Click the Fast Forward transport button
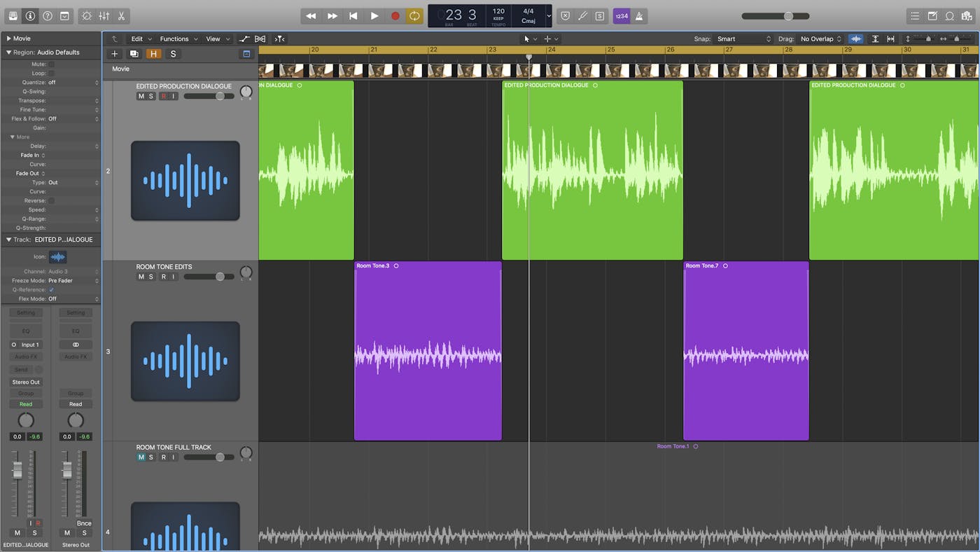Viewport: 980px width, 552px height. point(332,15)
